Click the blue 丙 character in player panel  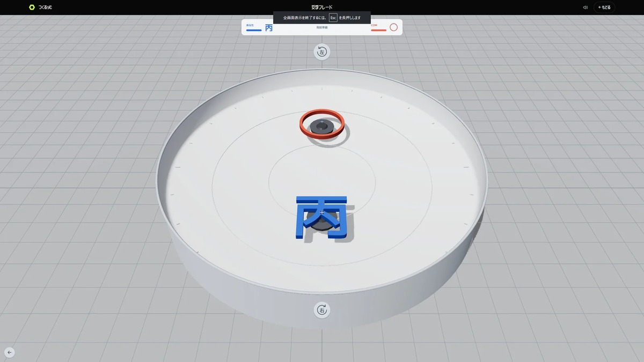pyautogui.click(x=269, y=28)
